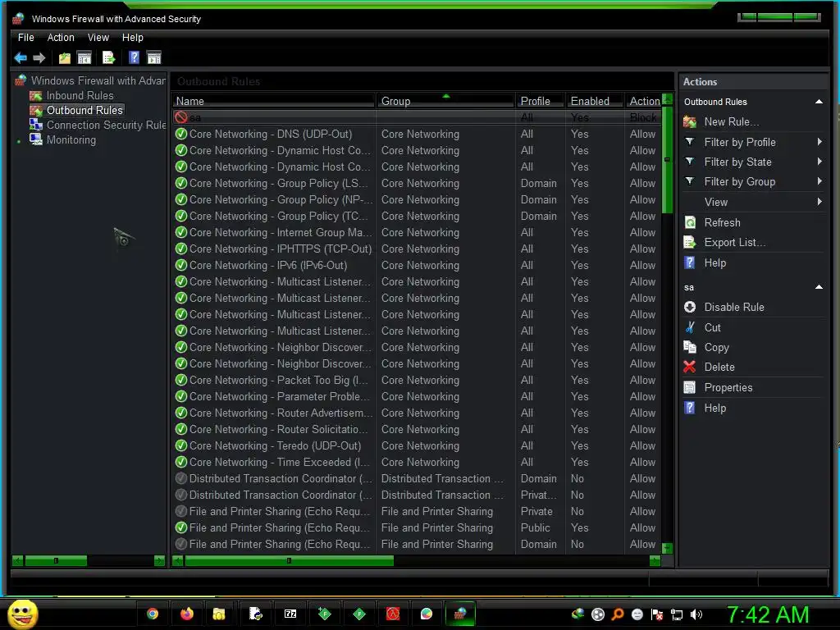
Task: Click the orange magnifier tray icon
Action: pyautogui.click(x=618, y=614)
